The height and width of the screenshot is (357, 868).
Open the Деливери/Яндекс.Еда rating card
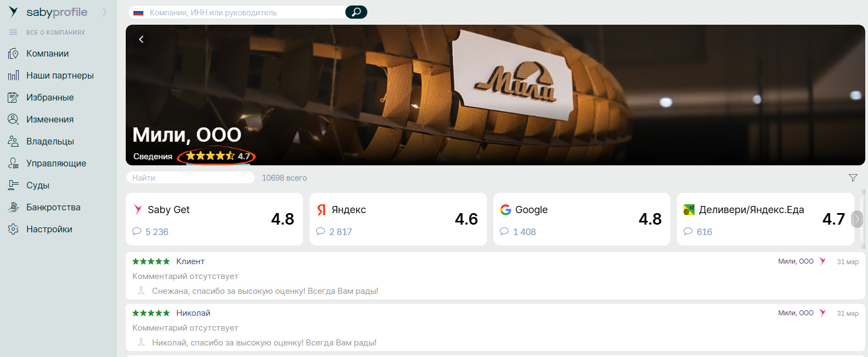click(x=765, y=219)
